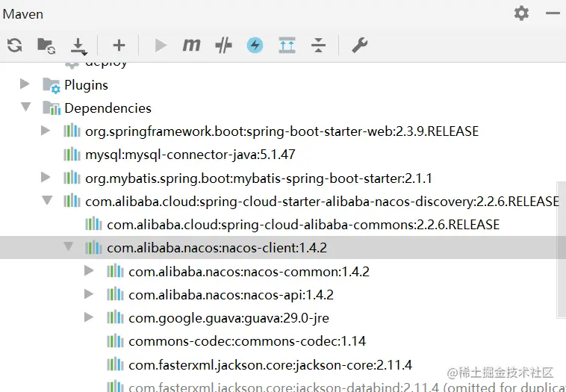566x392 pixels.
Task: Select spring-cloud-alibaba-commons:2.2.6.RELEASE row
Action: [x=303, y=225]
